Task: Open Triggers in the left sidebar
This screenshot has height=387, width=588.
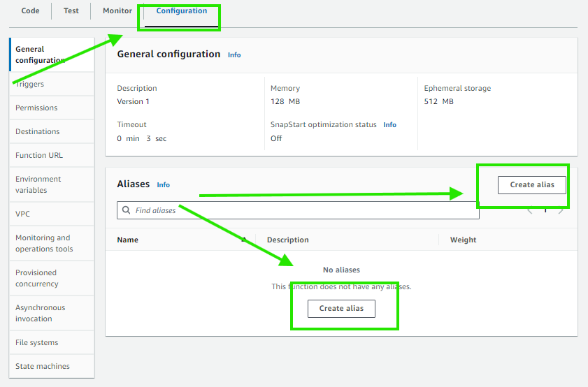Action: [31, 85]
